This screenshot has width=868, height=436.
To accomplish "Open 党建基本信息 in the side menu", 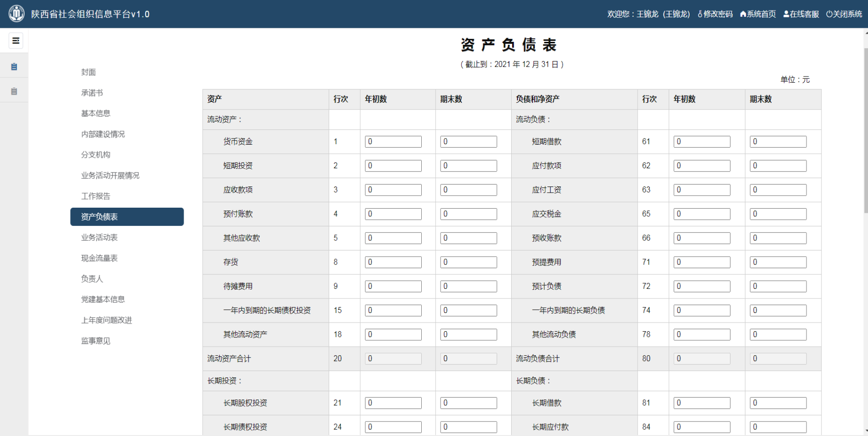I will [103, 299].
